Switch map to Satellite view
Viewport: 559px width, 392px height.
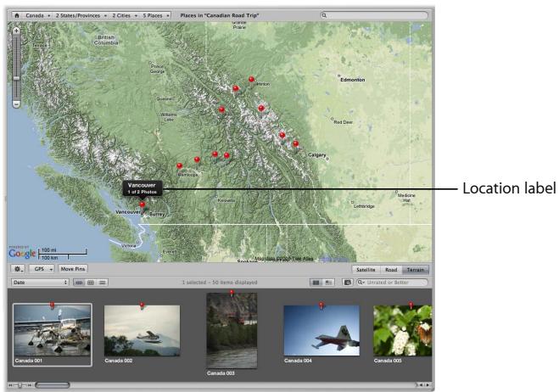click(x=366, y=270)
